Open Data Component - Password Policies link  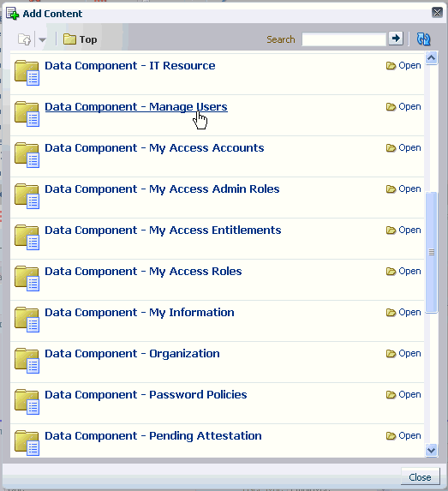146,395
